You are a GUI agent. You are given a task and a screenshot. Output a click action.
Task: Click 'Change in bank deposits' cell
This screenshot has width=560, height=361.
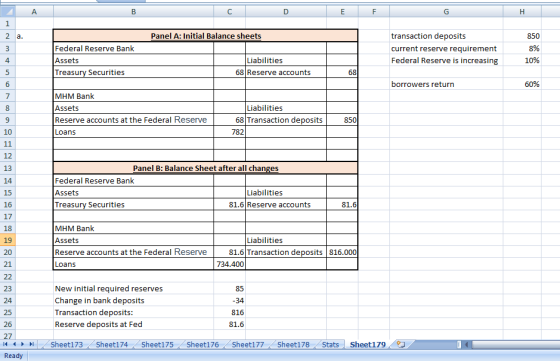[134, 300]
